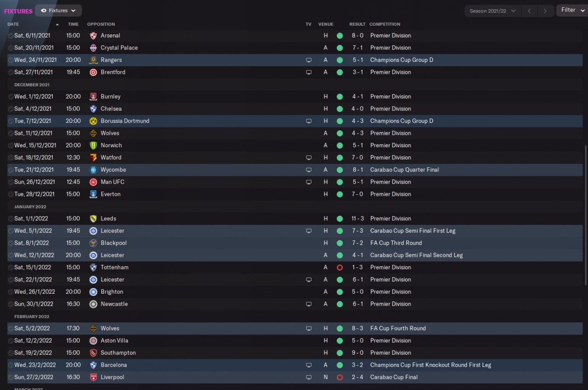Open the Crystal Palace opposition link
Image resolution: width=588 pixels, height=390 pixels.
119,48
